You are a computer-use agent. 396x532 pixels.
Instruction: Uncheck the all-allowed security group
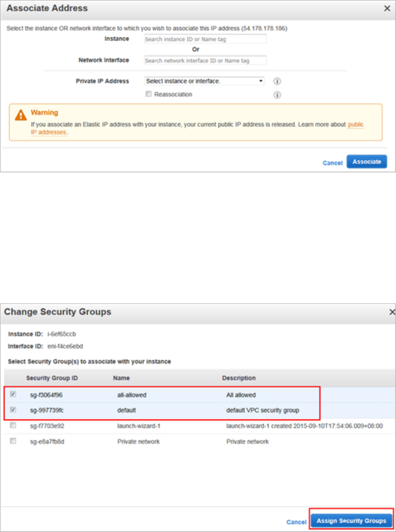(13, 394)
